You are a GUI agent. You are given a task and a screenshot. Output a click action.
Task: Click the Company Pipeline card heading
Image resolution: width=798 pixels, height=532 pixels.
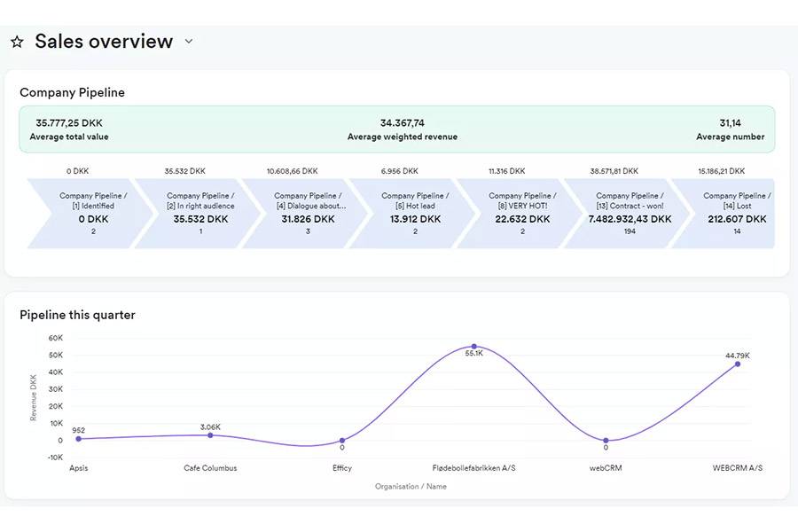click(x=73, y=92)
